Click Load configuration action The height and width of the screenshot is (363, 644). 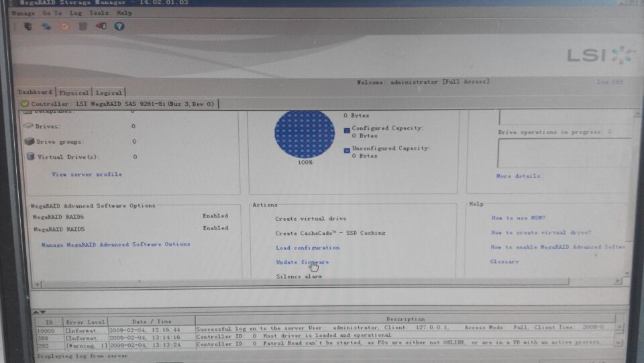click(308, 248)
